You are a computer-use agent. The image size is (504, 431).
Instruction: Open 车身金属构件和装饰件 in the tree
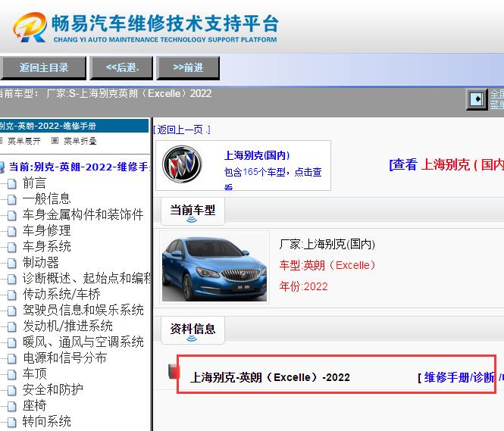(x=83, y=215)
